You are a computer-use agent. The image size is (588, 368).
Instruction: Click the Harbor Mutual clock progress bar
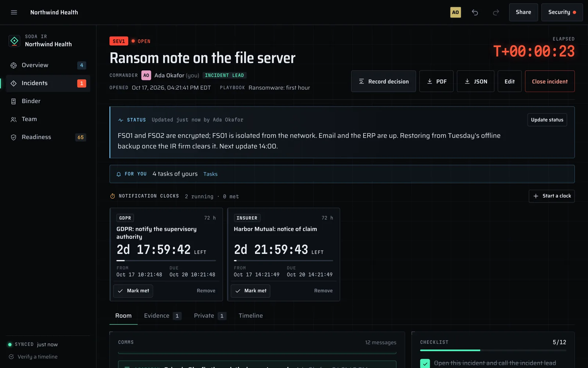[283, 261]
